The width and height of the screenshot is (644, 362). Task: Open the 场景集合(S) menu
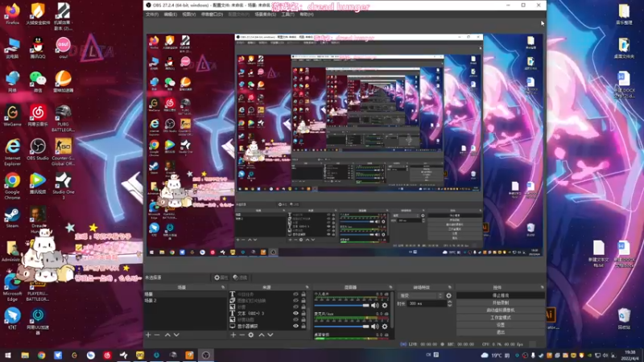click(266, 14)
